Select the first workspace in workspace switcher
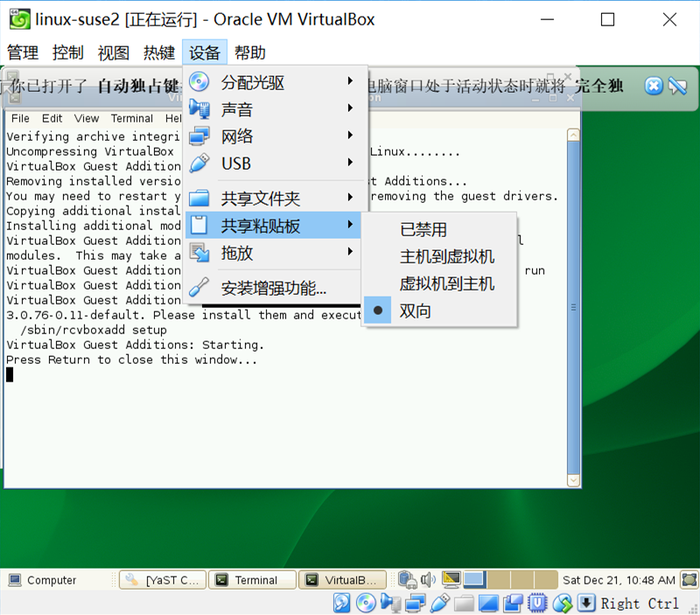Screen dimensions: 700x615 (475, 579)
